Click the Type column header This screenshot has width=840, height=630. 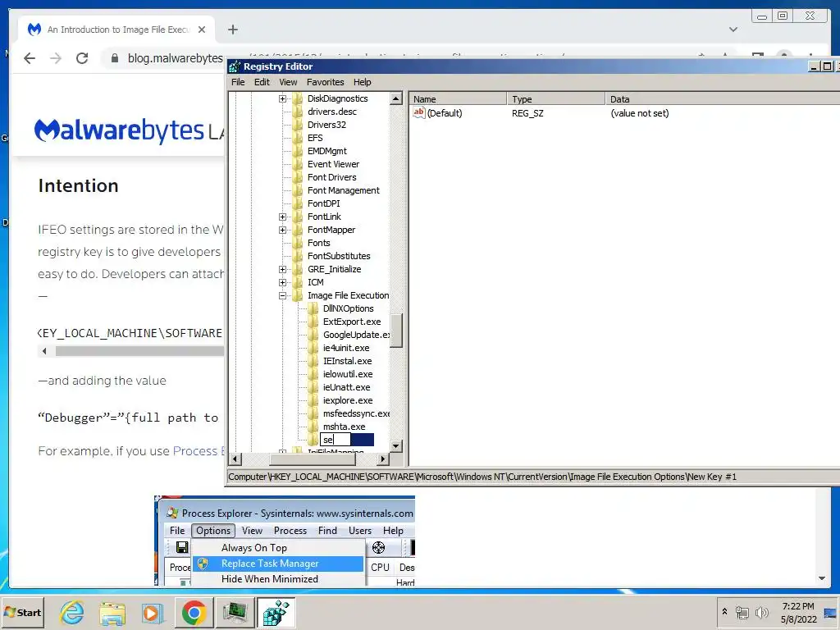click(x=556, y=99)
